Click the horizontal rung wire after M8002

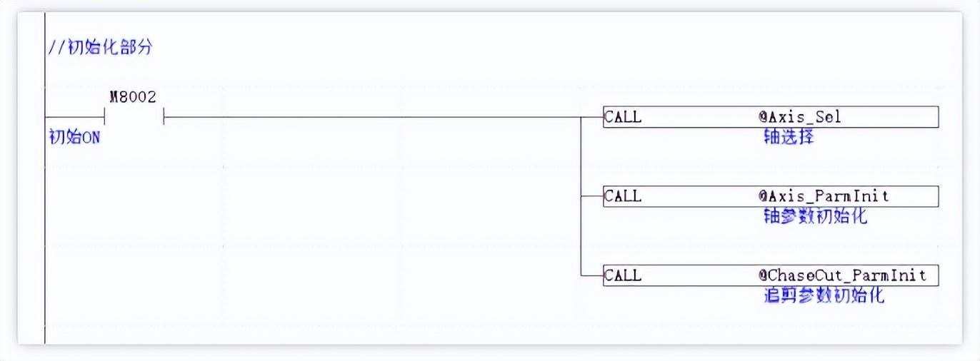pos(371,117)
